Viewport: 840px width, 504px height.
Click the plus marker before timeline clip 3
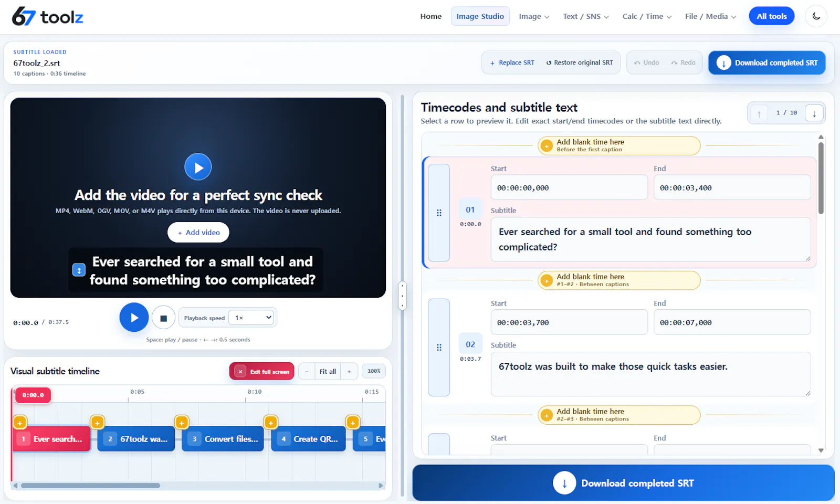click(181, 423)
